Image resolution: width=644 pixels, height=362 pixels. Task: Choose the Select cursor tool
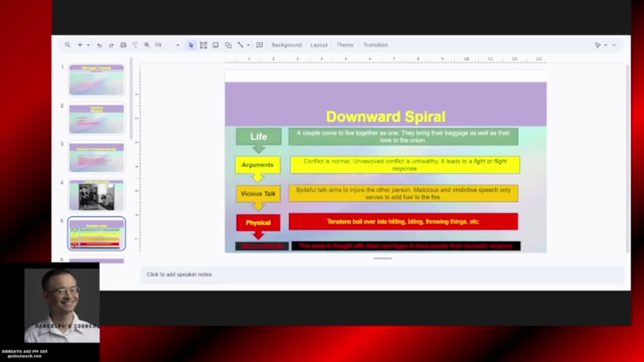191,45
